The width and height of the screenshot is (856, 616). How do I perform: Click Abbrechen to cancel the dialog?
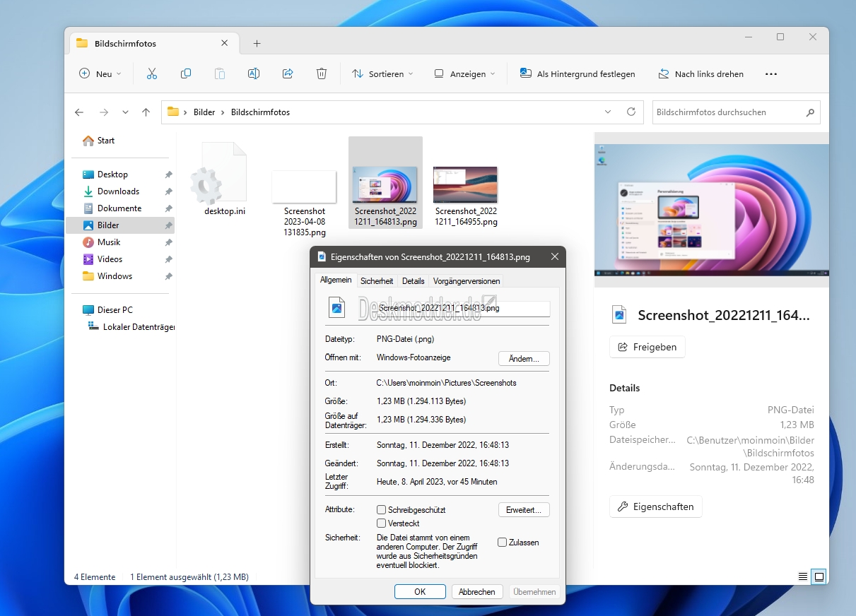tap(477, 592)
